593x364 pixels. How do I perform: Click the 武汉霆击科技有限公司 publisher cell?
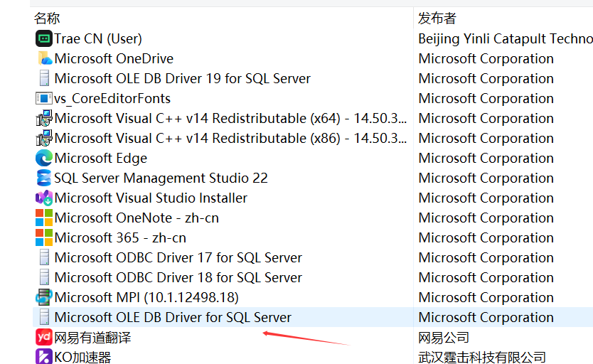[482, 357]
